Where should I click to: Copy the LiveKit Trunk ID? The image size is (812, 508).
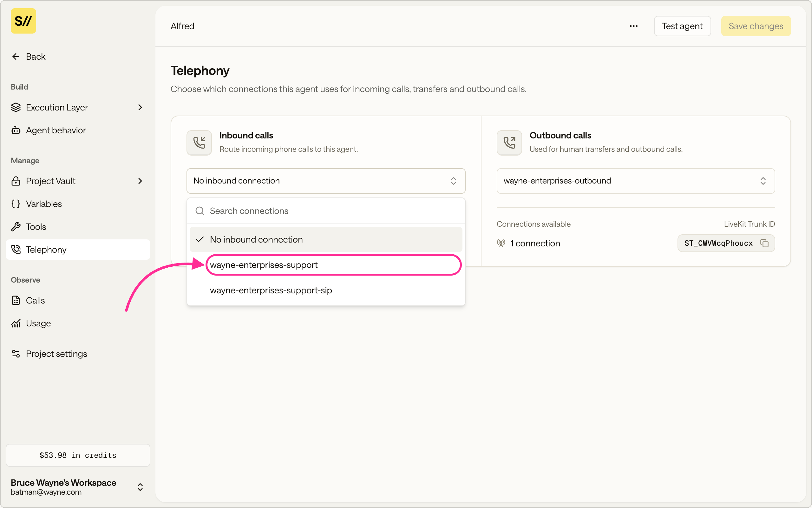(x=764, y=243)
